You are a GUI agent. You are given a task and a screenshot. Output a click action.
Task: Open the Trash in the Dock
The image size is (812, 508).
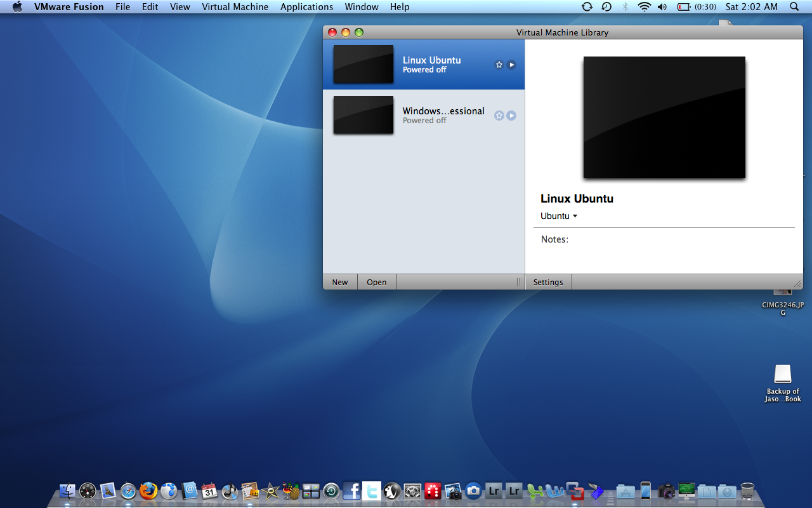tap(747, 491)
